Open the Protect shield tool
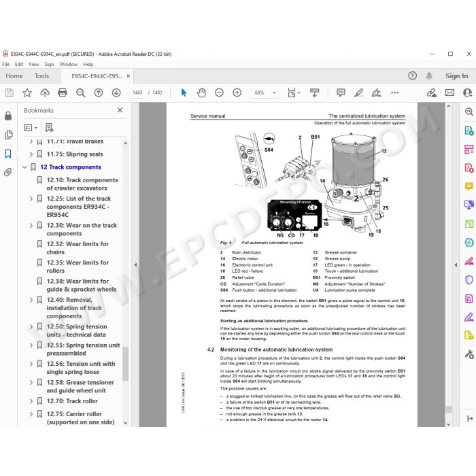 coord(469,279)
